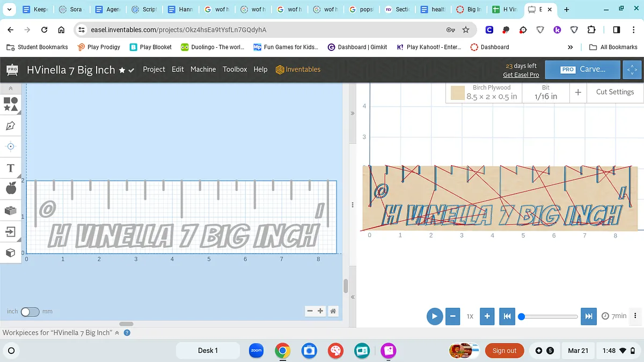Open the Bit 1/16 in selector
Image resolution: width=644 pixels, height=362 pixels.
(545, 92)
